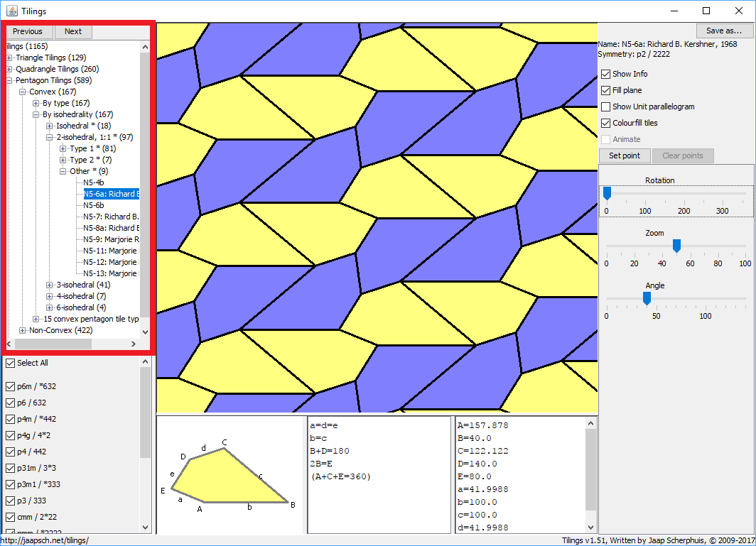Click the Java app icon in title bar

click(12, 11)
